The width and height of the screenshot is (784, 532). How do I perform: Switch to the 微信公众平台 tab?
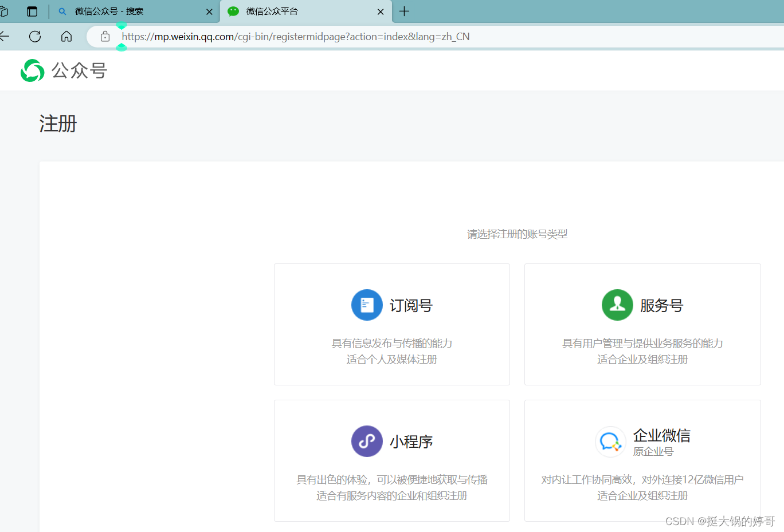click(307, 11)
